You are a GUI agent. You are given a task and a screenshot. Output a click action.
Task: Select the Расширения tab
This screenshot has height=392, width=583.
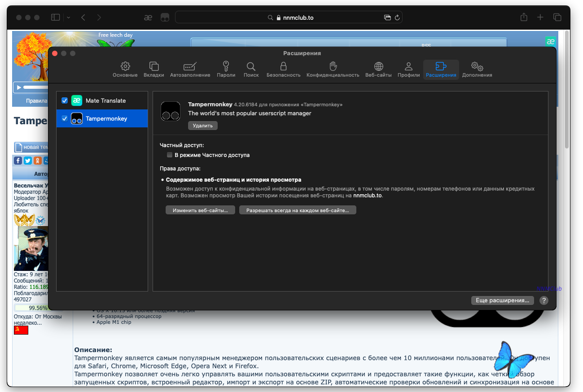click(441, 70)
